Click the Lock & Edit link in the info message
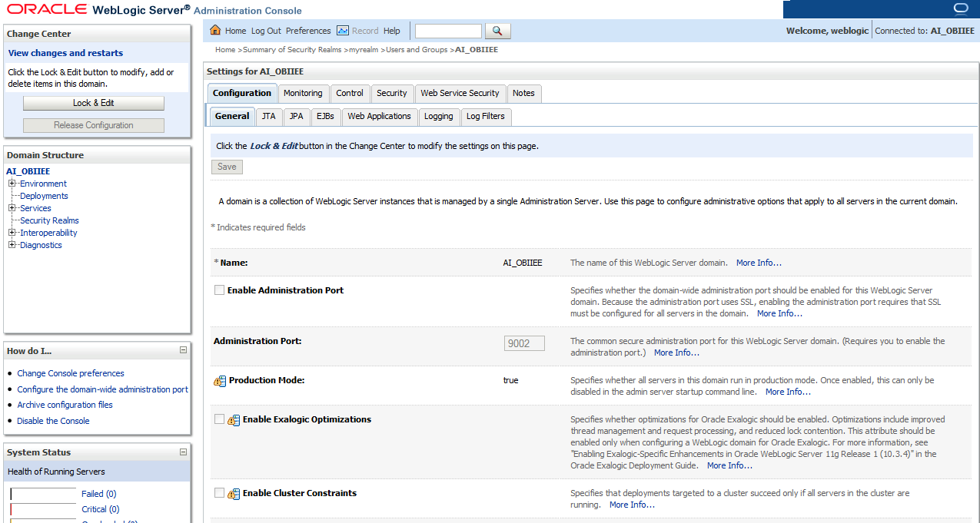Screen dimensions: 980x523 pyautogui.click(x=274, y=146)
